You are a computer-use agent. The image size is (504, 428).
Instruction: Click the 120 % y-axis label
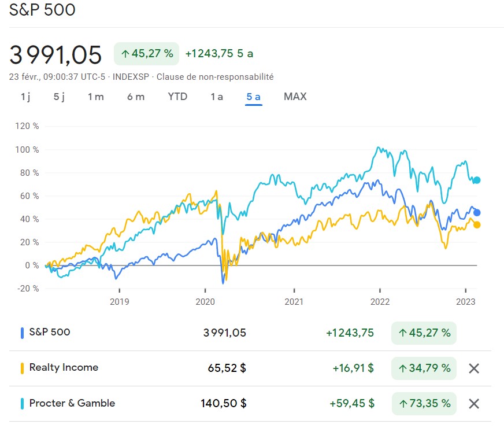pyautogui.click(x=27, y=126)
